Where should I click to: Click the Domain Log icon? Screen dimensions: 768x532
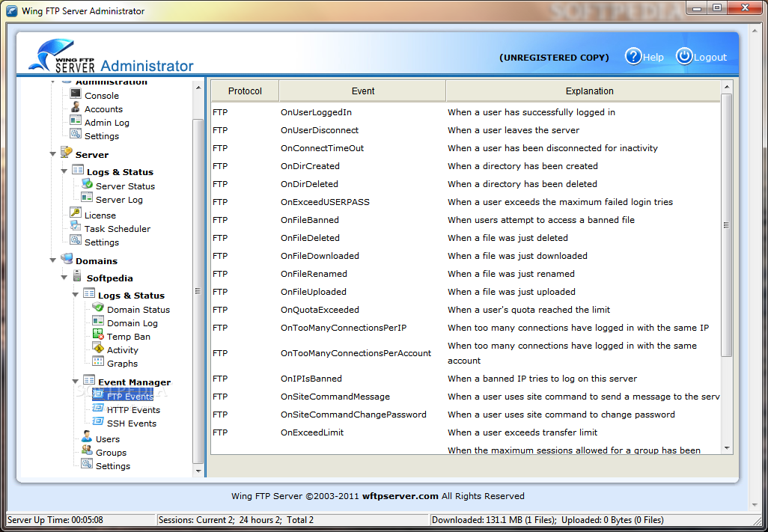98,321
